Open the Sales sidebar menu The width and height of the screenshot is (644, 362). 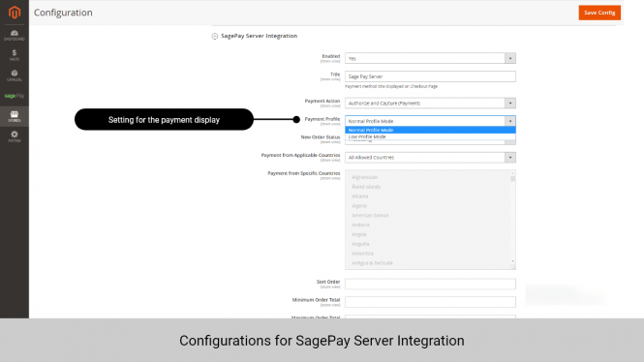coord(15,55)
